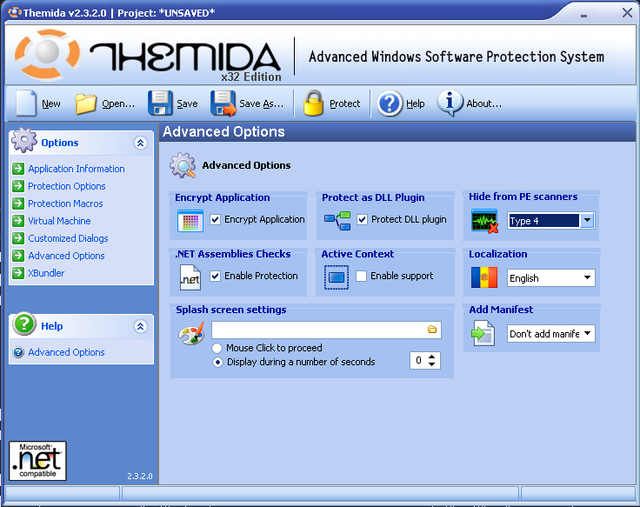
Task: Click the Localization flag icon
Action: [484, 278]
